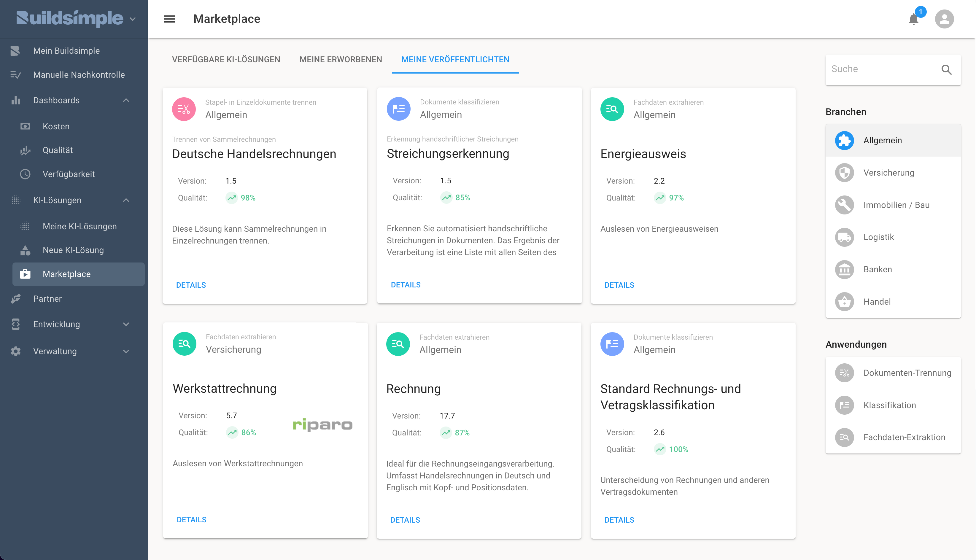976x560 pixels.
Task: Click the 100% quality value
Action: (678, 450)
